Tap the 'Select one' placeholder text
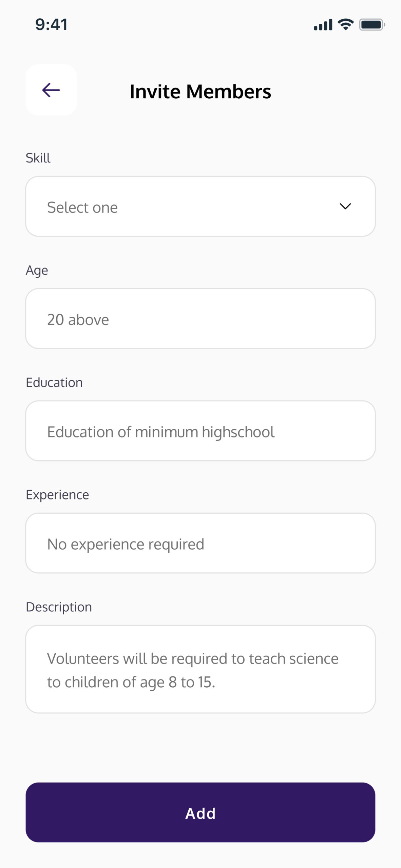Screen dimensions: 401x868 point(82,208)
